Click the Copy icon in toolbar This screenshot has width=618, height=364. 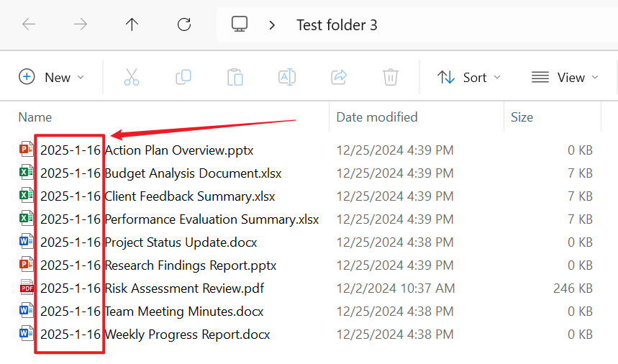coord(183,77)
